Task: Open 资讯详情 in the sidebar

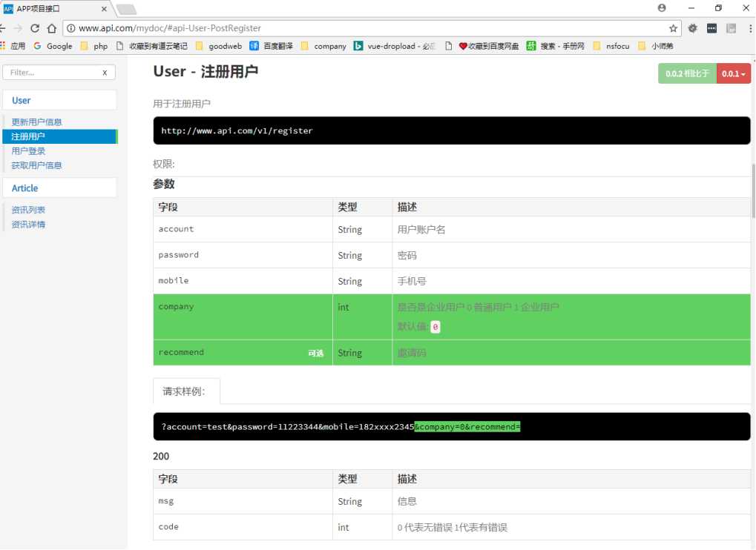Action: click(28, 225)
